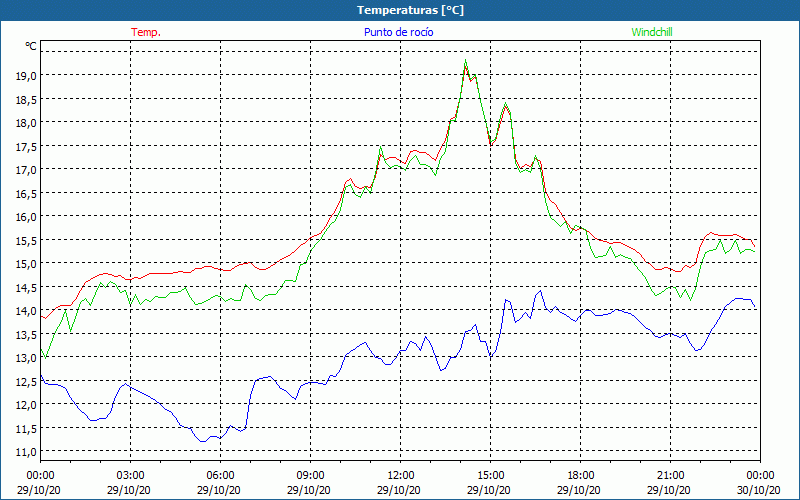Click the 12:00 time axis label

[401, 475]
